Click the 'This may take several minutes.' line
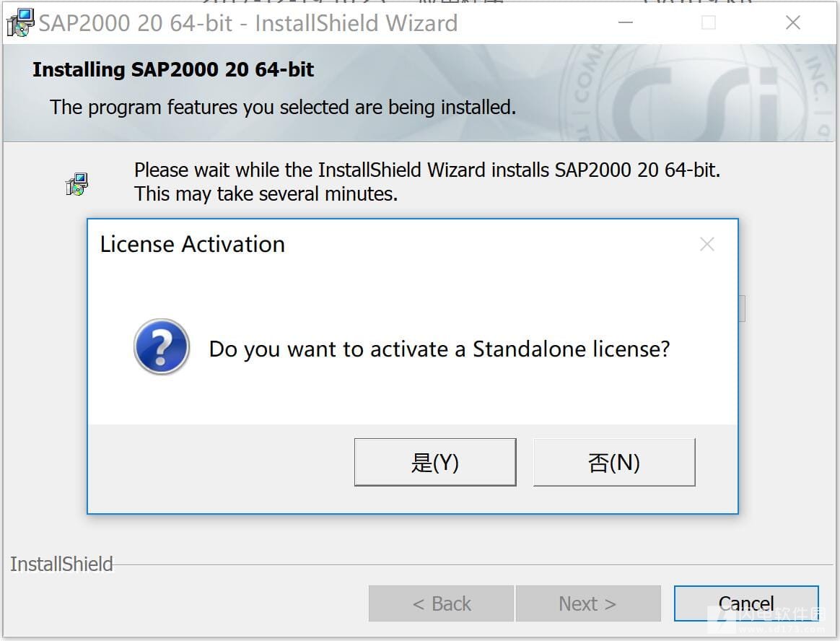Image resolution: width=840 pixels, height=641 pixels. [266, 194]
